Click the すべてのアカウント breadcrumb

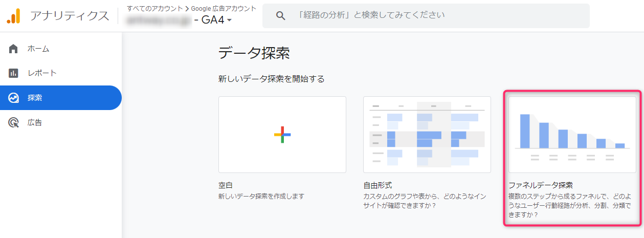coord(154,8)
